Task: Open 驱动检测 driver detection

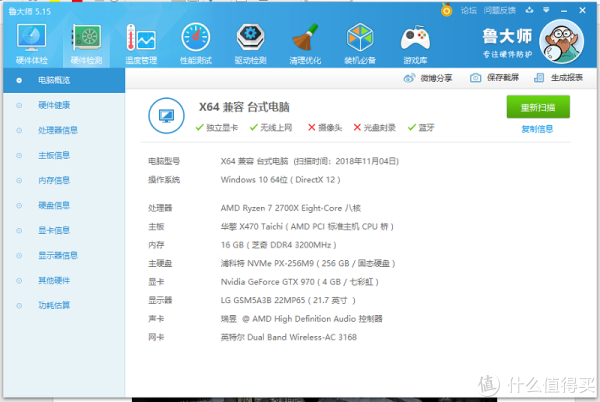Action: coord(250,44)
